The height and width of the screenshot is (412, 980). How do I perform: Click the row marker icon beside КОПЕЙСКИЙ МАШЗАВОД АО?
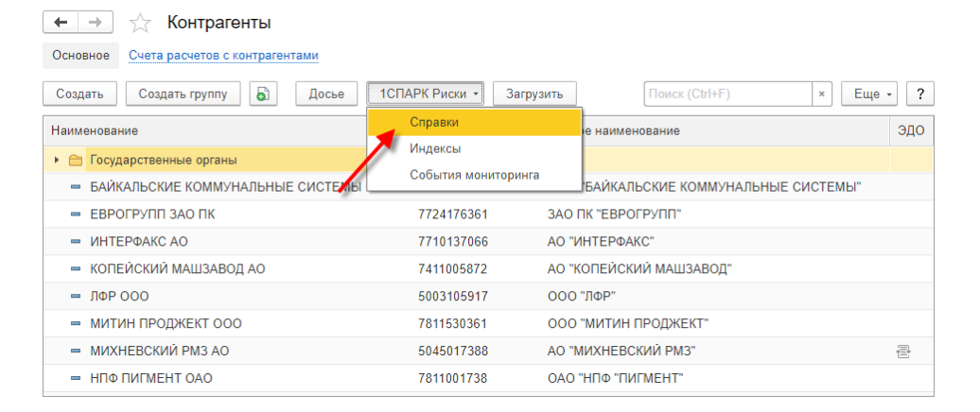coord(76,269)
